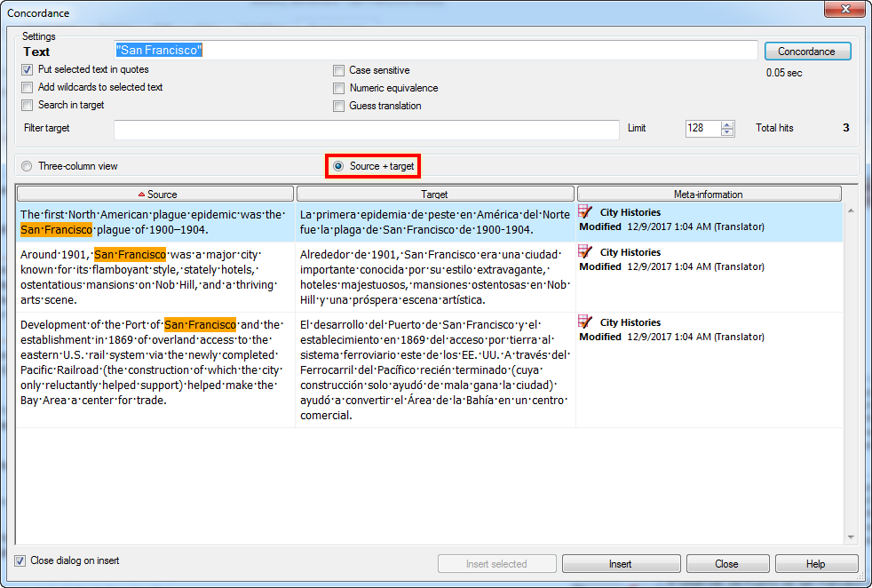The image size is (872, 588).
Task: Click the TM entry icon on the third result row
Action: [584, 320]
